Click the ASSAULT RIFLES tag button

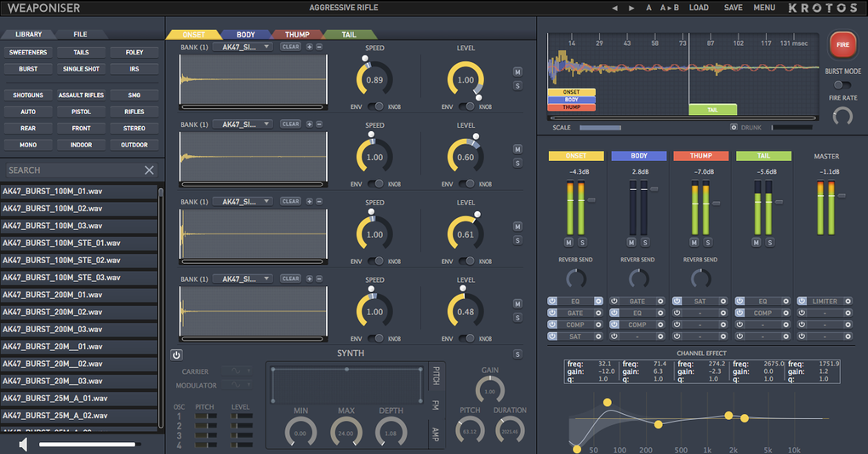(82, 95)
